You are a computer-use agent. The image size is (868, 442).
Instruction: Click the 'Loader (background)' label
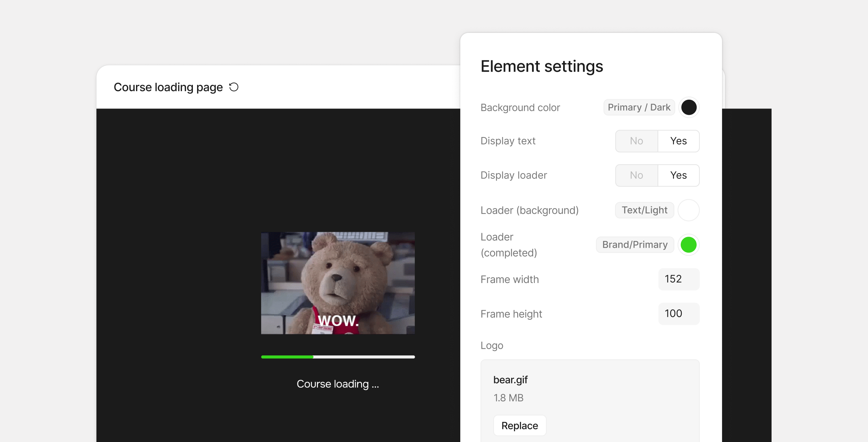pyautogui.click(x=530, y=210)
